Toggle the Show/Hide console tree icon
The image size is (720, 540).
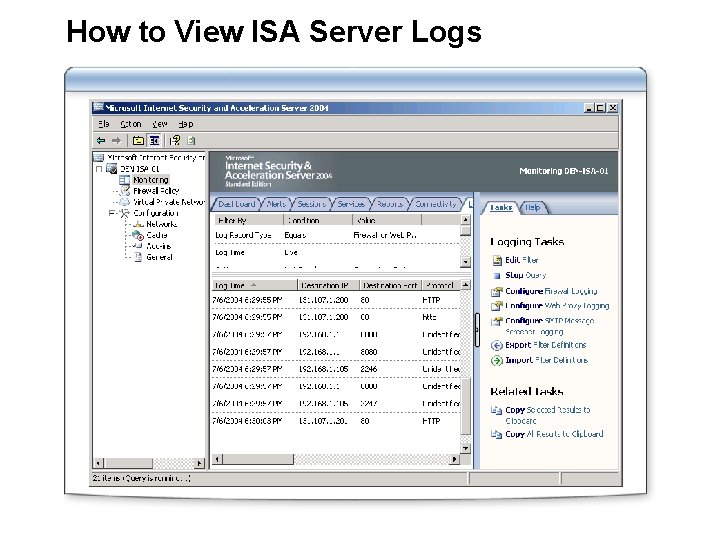[154, 141]
